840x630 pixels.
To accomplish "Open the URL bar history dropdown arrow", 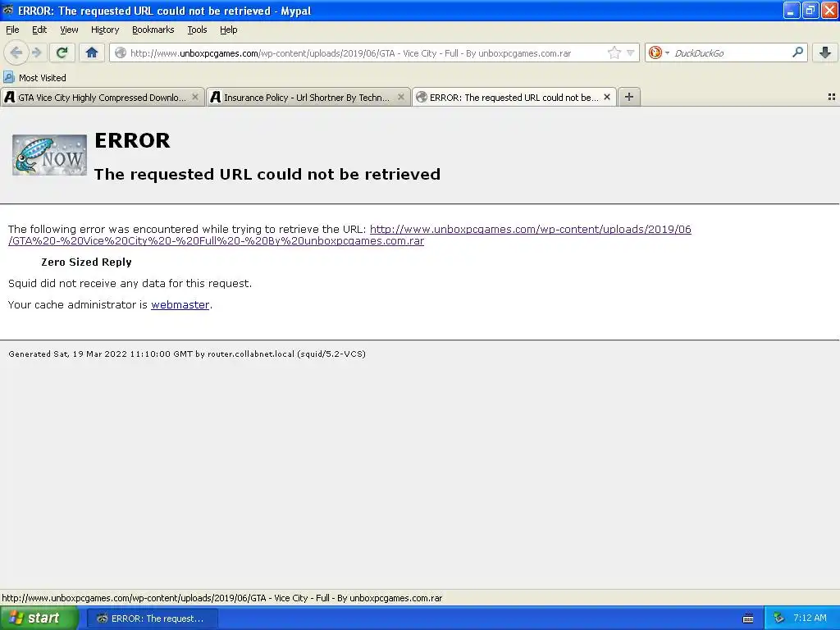I will coord(631,52).
